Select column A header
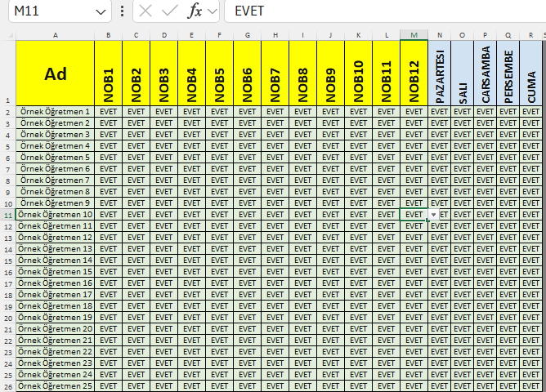The height and width of the screenshot is (392, 546). coord(55,35)
